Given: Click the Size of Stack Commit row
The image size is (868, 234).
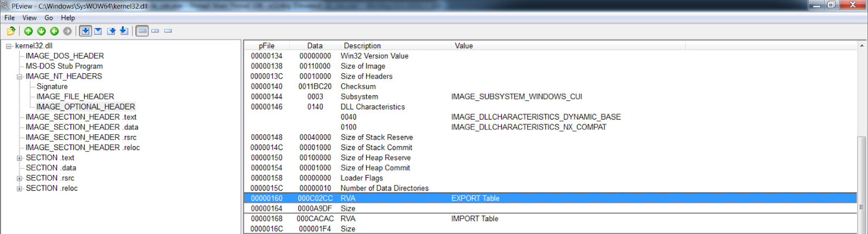Looking at the screenshot, I should coord(550,147).
